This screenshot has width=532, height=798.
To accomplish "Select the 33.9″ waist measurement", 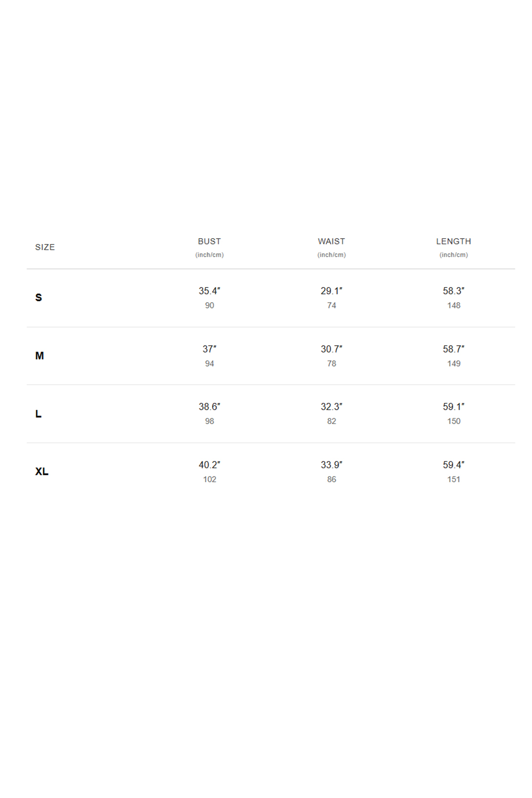I will tap(332, 465).
